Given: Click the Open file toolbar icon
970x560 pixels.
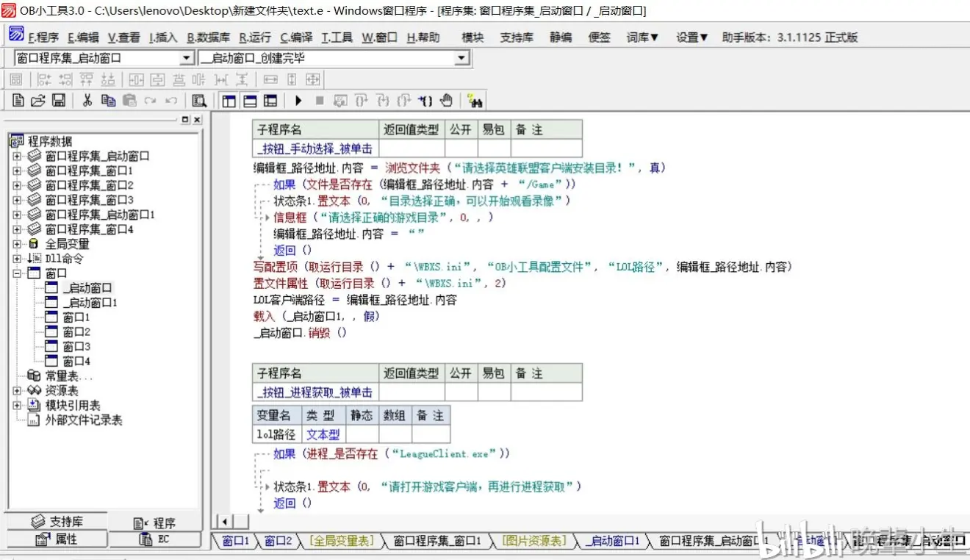Looking at the screenshot, I should [38, 101].
